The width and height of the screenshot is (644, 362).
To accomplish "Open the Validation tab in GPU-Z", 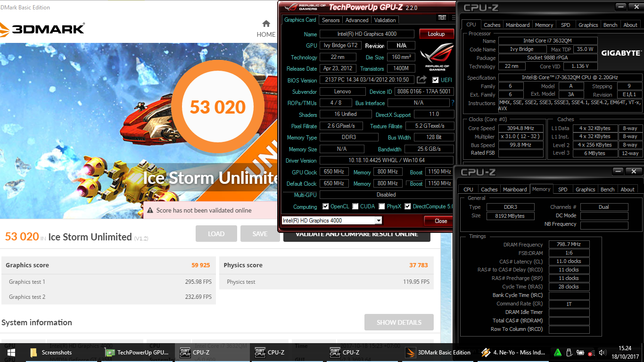I will tap(385, 20).
